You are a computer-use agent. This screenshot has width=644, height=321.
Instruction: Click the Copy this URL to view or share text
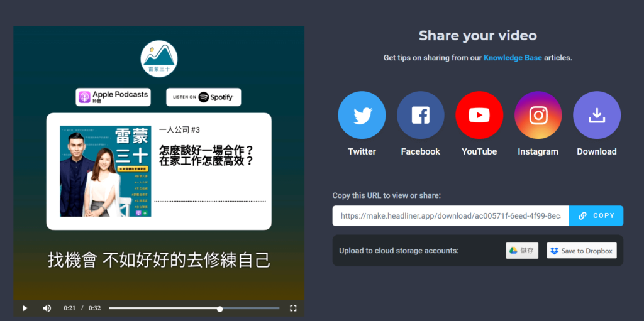pyautogui.click(x=387, y=195)
